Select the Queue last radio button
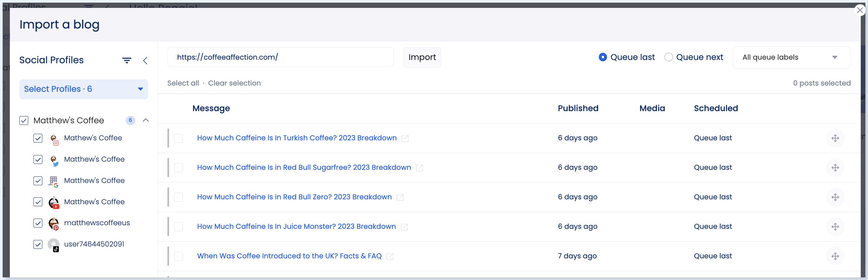Screen dimensions: 868x280 (x=603, y=57)
